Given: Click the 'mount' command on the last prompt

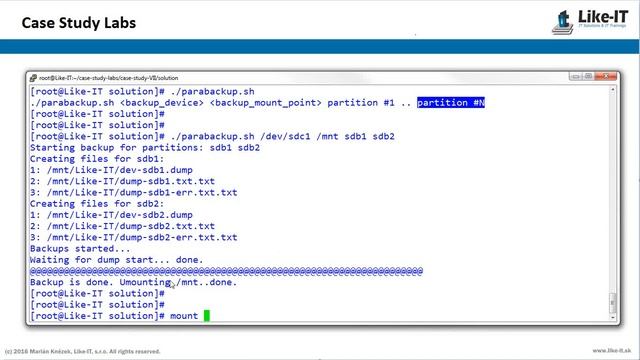Looking at the screenshot, I should (184, 316).
